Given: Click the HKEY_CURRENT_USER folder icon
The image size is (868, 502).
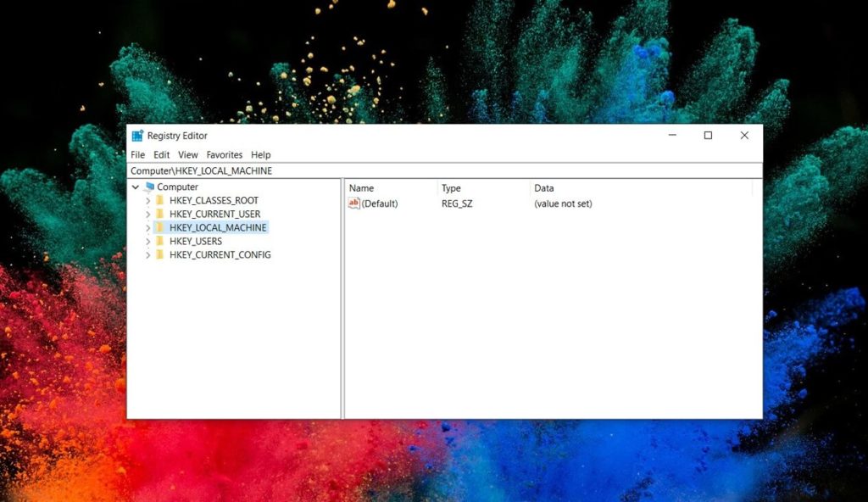Looking at the screenshot, I should tap(160, 214).
